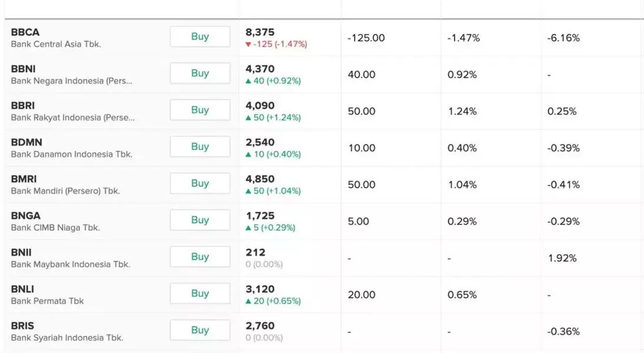
Task: Click the Buy button for BNLI
Action: (x=200, y=294)
